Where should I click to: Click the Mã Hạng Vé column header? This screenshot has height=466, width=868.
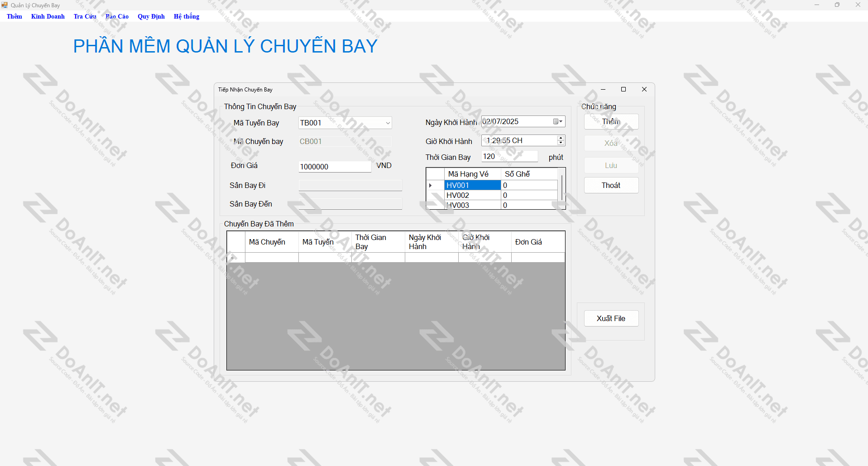472,174
